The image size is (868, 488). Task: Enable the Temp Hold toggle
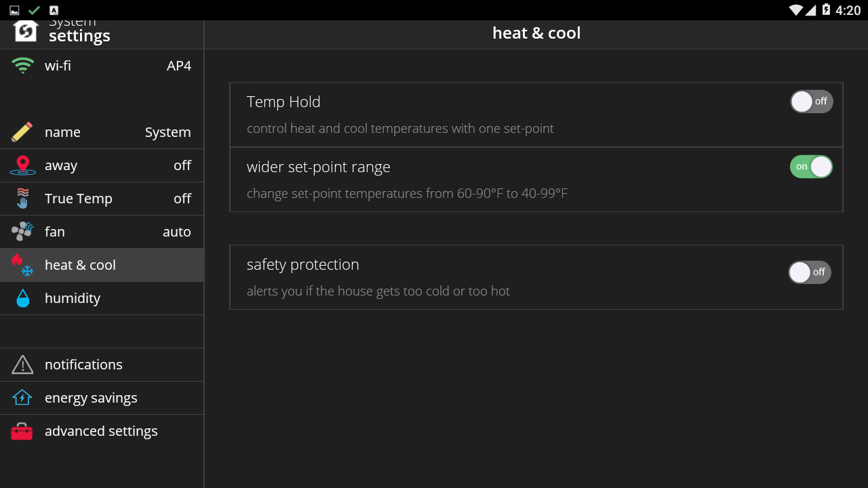[812, 102]
